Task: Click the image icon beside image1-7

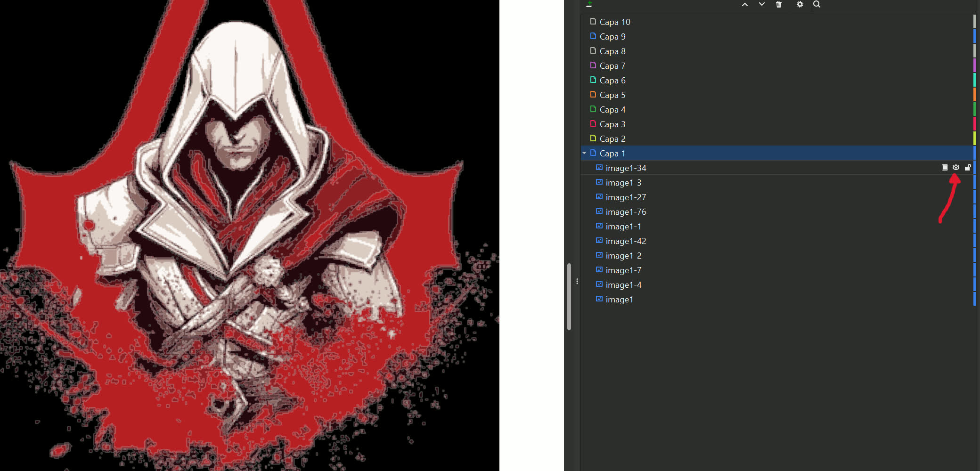Action: point(599,269)
